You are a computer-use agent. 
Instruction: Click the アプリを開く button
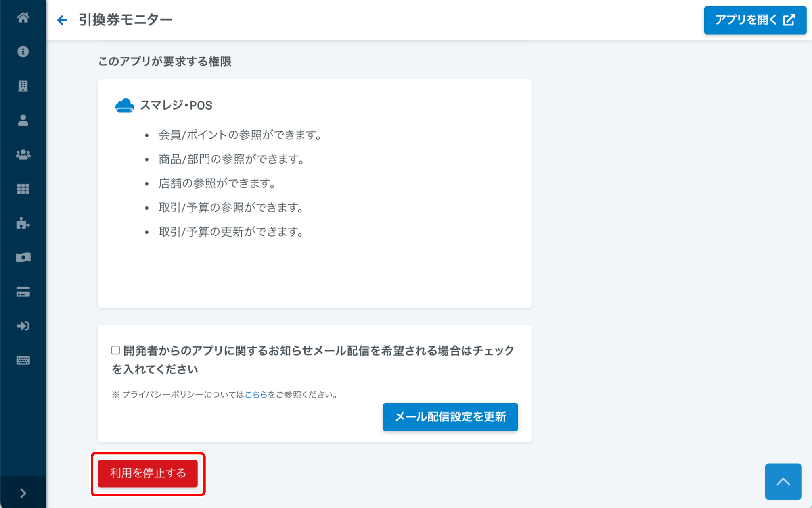755,20
